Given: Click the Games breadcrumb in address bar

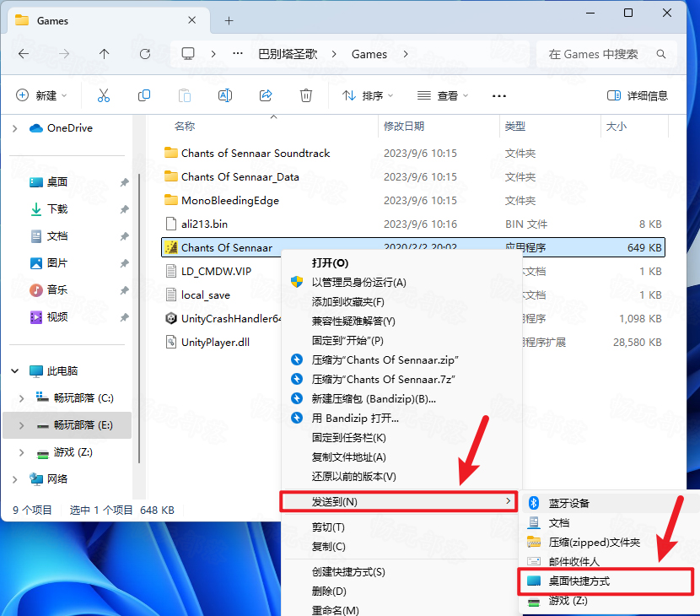Looking at the screenshot, I should (369, 54).
